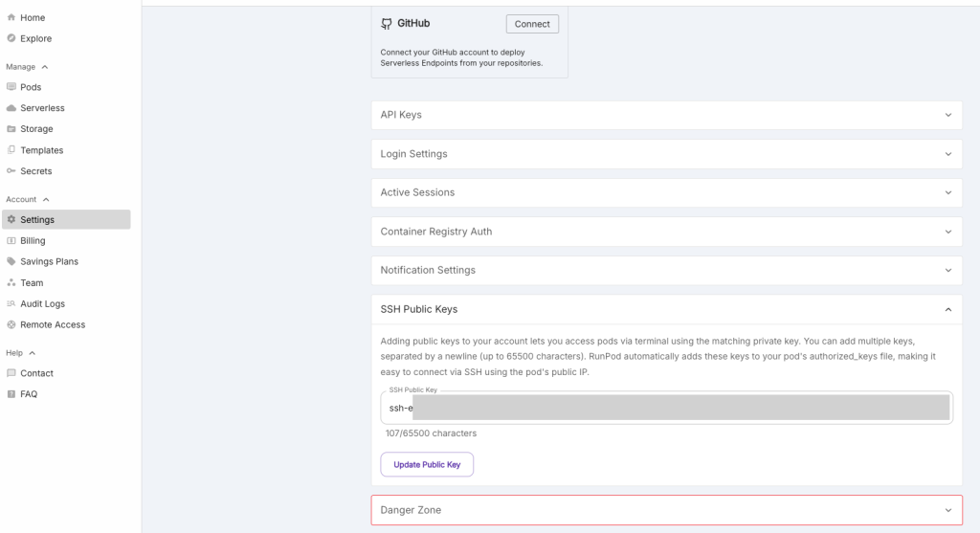Image resolution: width=980 pixels, height=533 pixels.
Task: Click the Update Public Key button
Action: 427,465
